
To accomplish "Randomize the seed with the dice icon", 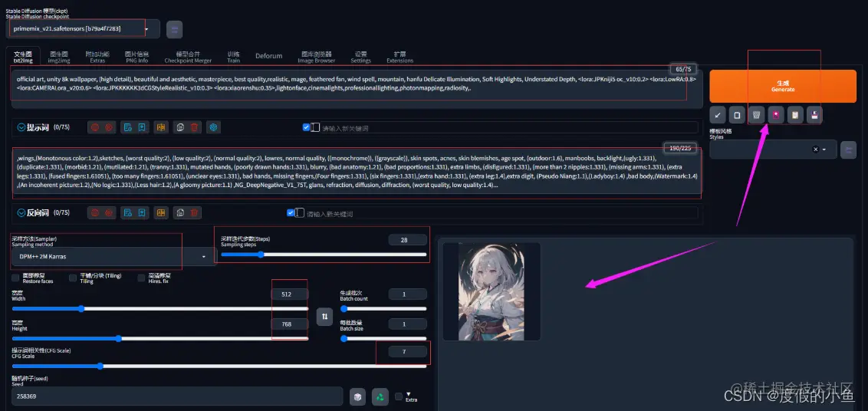I will 357,396.
